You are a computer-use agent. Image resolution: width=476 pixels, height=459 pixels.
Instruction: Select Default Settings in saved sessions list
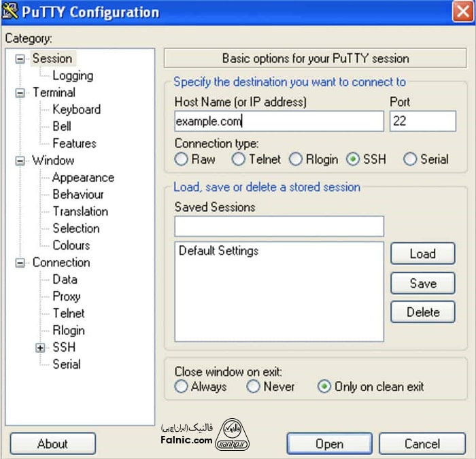click(218, 251)
